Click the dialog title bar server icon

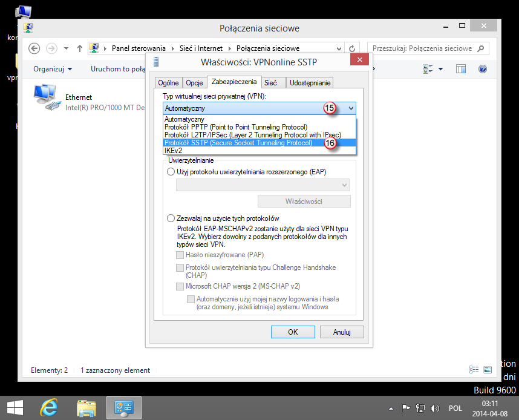click(156, 62)
